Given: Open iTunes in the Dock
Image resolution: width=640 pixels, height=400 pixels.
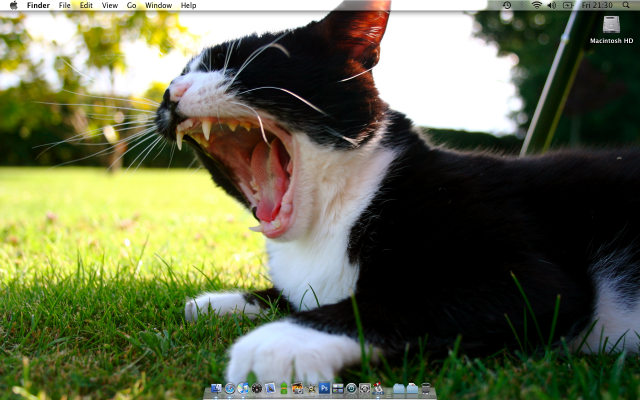Looking at the screenshot, I should click(x=243, y=388).
